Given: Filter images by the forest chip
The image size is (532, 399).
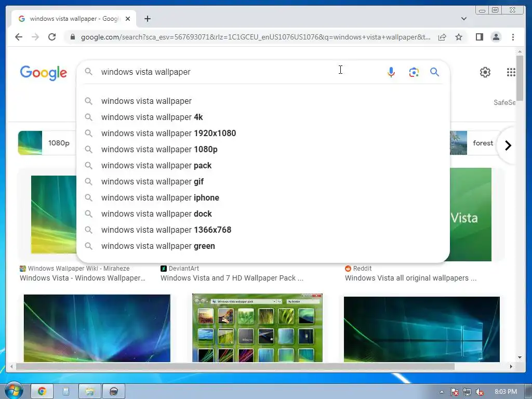Looking at the screenshot, I should [475, 143].
